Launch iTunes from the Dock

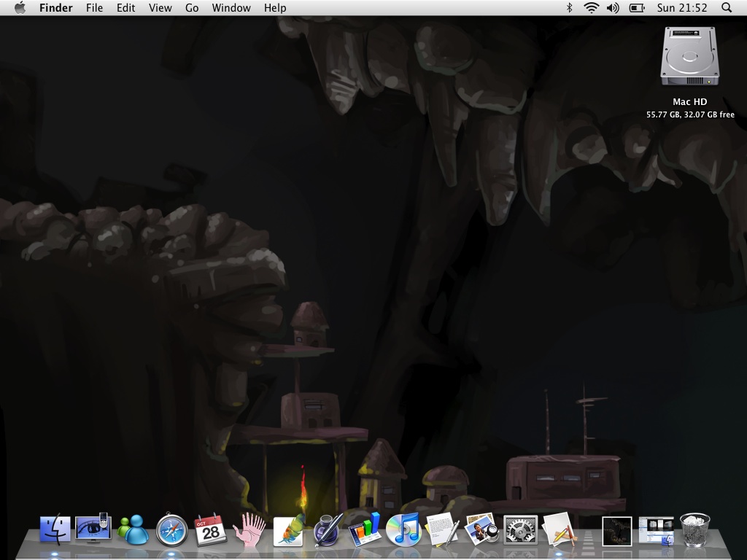coord(403,529)
